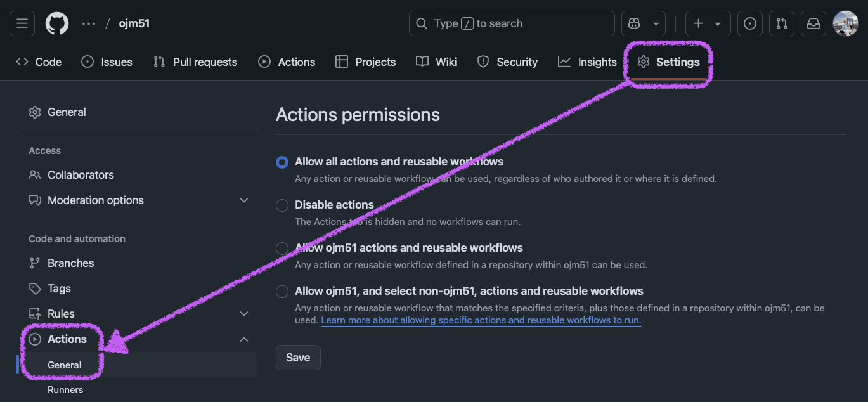Open the Create new plus menu

click(707, 23)
